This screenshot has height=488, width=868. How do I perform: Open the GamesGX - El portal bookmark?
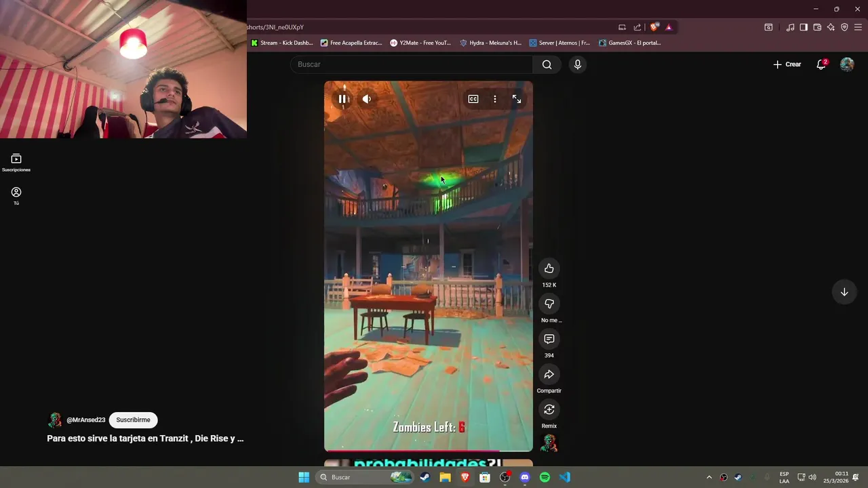[x=629, y=43]
